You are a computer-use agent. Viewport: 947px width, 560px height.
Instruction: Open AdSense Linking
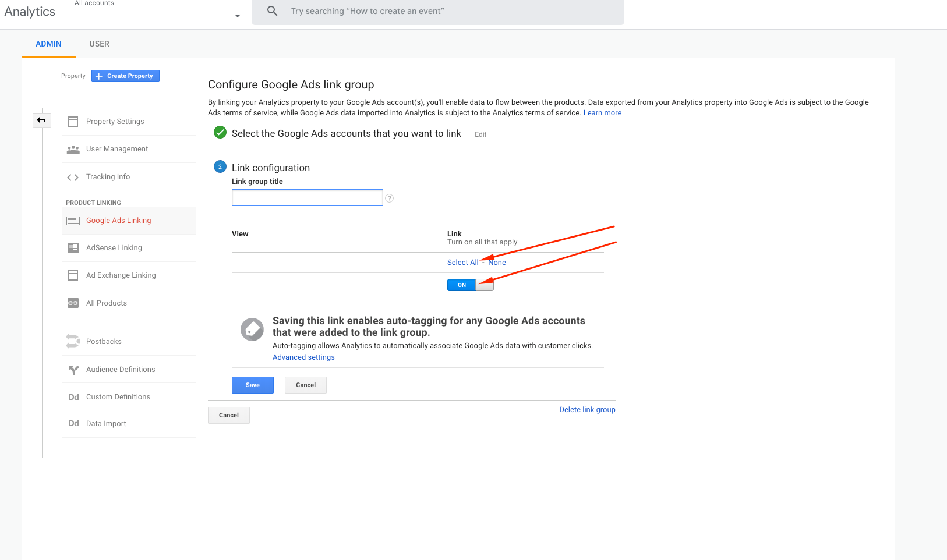[x=114, y=247]
